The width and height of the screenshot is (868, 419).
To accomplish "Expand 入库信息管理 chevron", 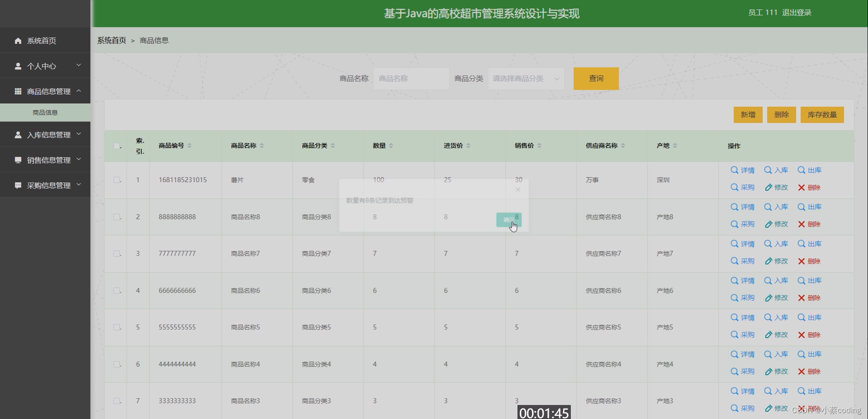I will (x=79, y=134).
